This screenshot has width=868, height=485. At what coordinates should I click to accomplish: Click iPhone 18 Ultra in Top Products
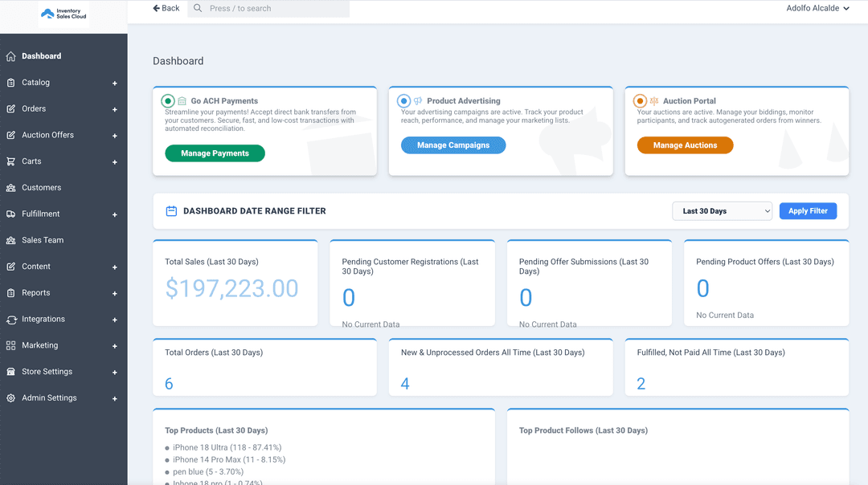[x=227, y=447]
